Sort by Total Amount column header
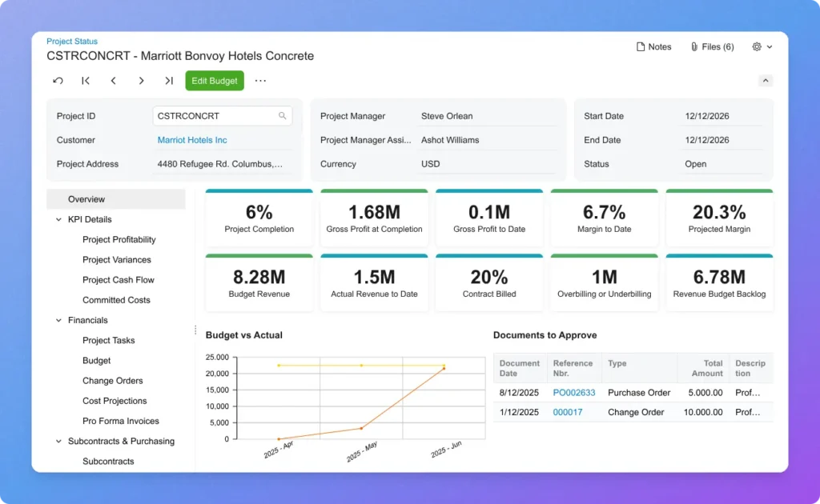Screen dimensions: 820x504 [x=703, y=368]
